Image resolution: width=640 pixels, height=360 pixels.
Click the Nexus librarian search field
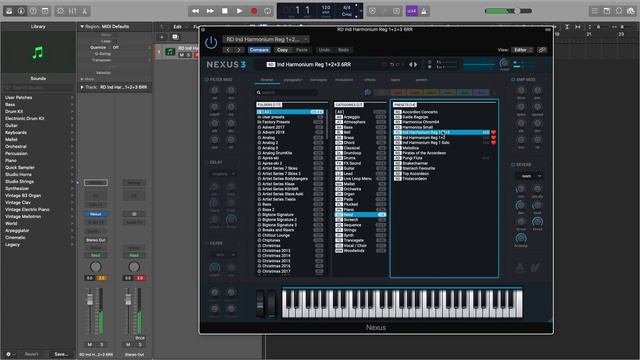point(288,93)
